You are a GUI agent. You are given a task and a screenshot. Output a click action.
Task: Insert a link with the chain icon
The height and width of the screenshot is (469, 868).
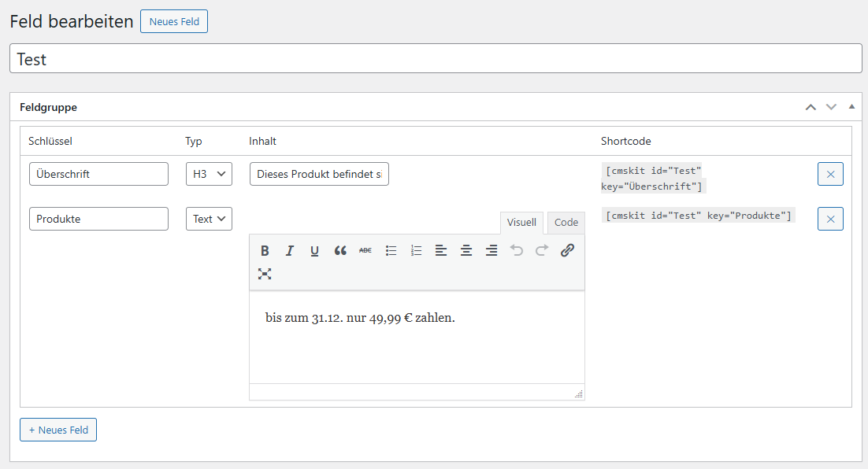click(567, 251)
